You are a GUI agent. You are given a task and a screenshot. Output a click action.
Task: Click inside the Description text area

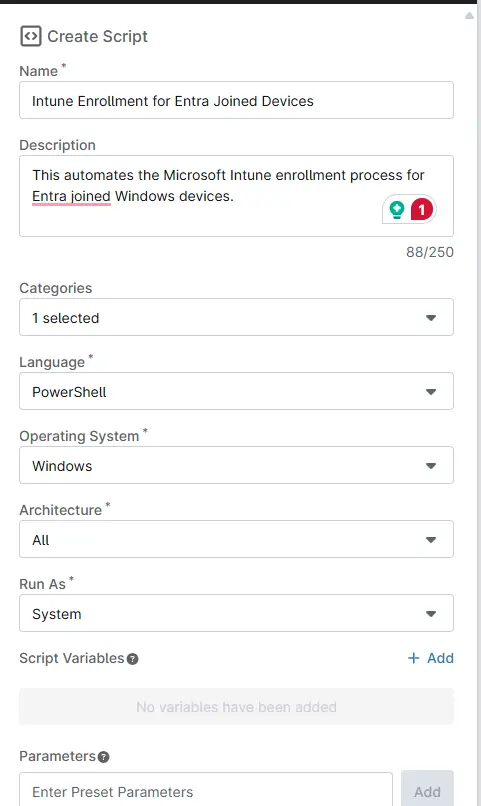236,196
